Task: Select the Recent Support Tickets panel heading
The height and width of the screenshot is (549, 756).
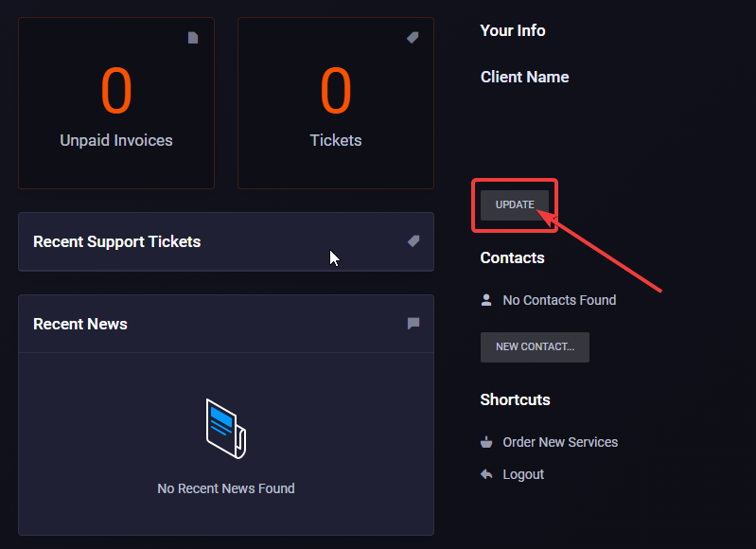Action: (116, 241)
